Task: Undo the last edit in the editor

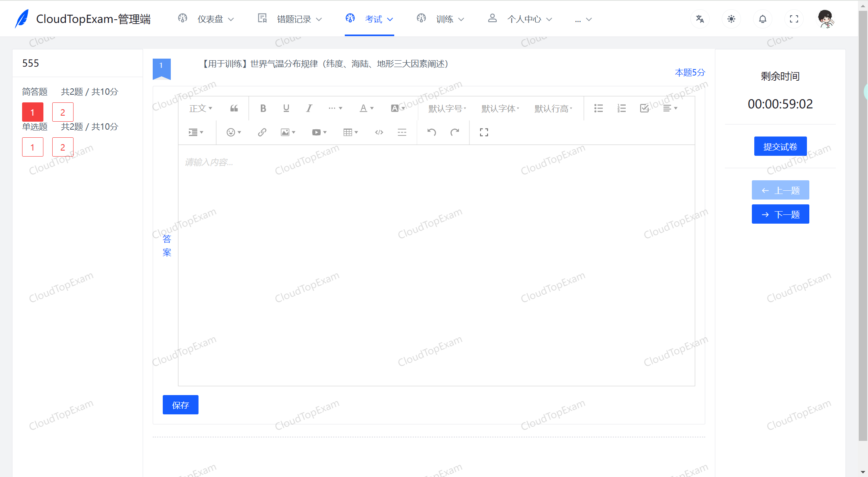Action: 432,132
